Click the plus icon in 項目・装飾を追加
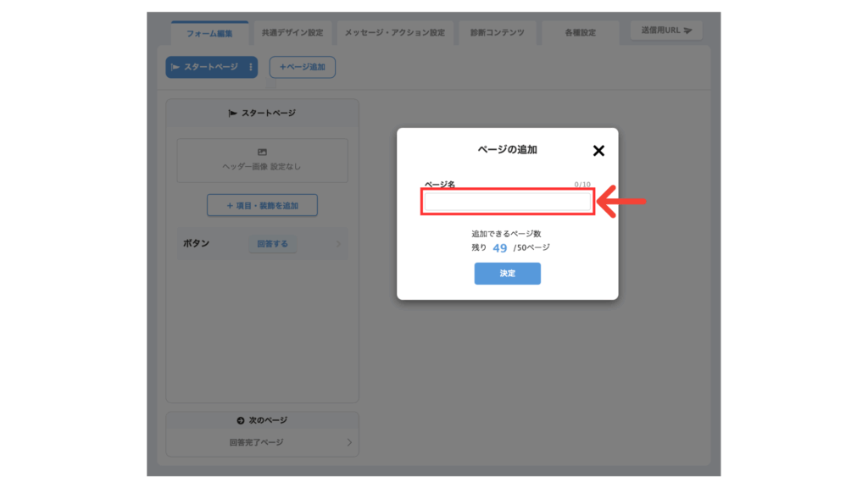 230,205
